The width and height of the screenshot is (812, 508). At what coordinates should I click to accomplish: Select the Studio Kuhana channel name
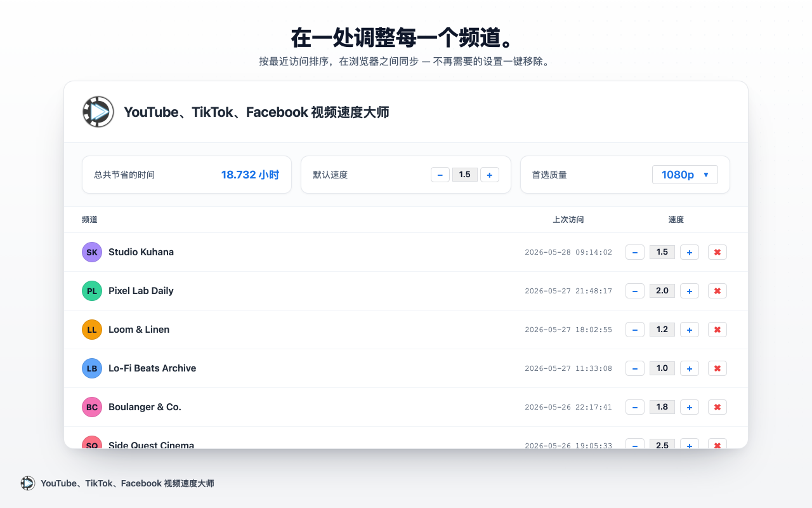pyautogui.click(x=141, y=252)
